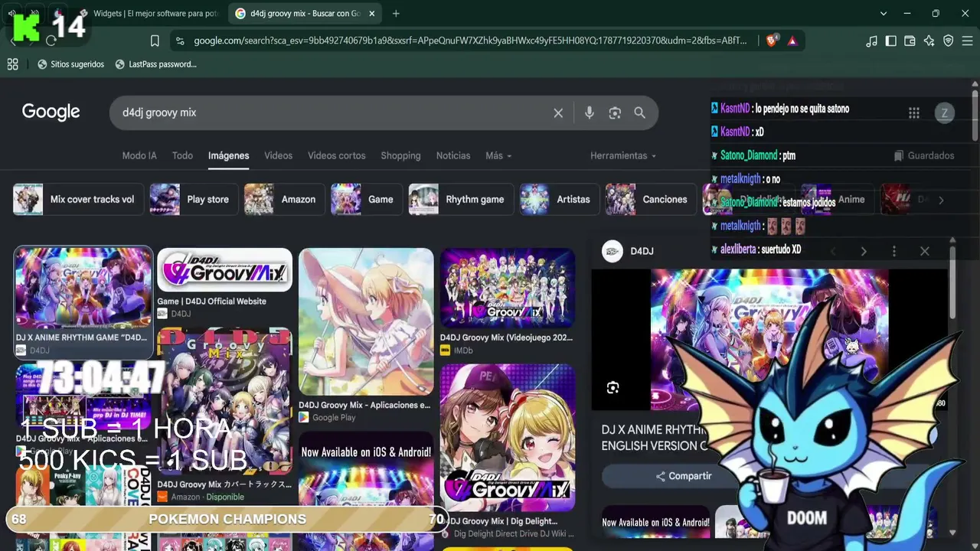Open the playlist music-note icon
The image size is (980, 551).
(x=871, y=41)
